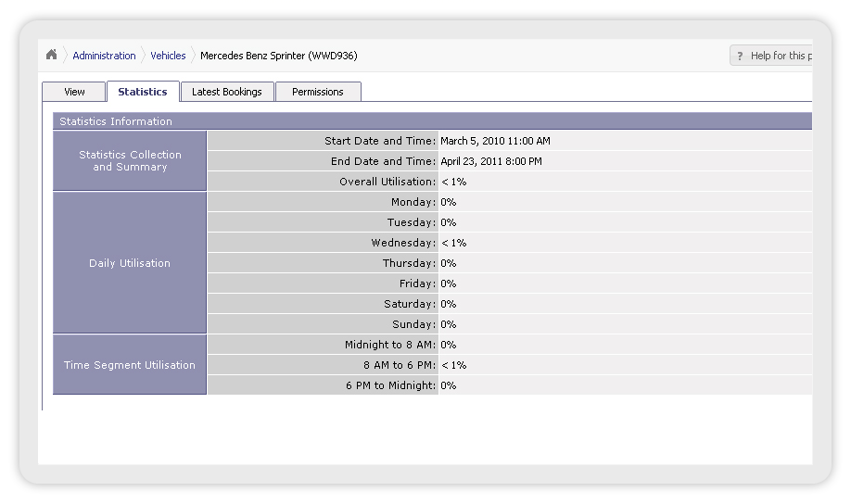Select the Tuesday 0% value
This screenshot has width=851, height=504.
click(449, 222)
